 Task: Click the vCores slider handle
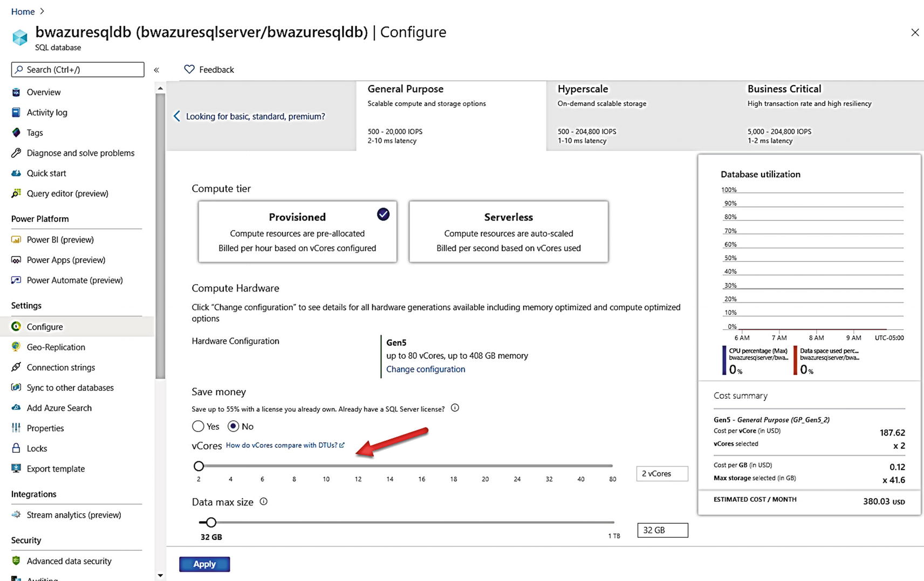(199, 466)
